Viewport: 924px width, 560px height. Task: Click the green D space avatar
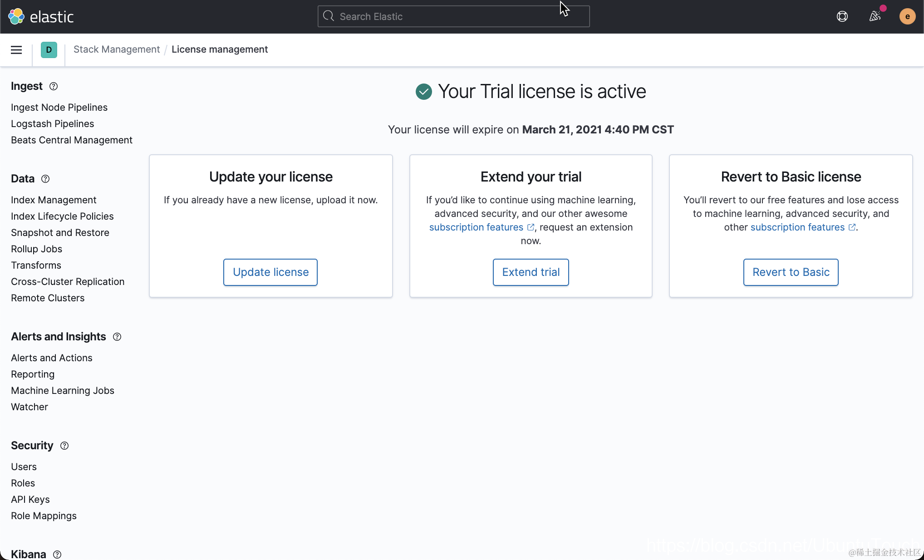pyautogui.click(x=49, y=50)
